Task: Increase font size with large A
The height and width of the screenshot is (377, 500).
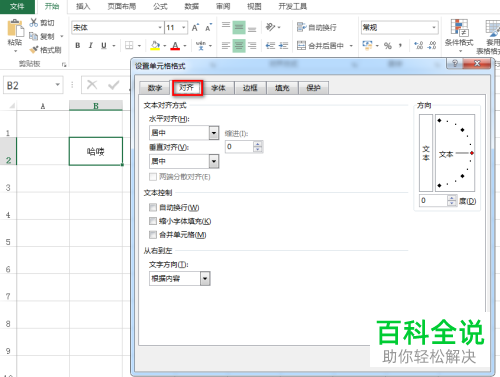Action: coord(195,28)
